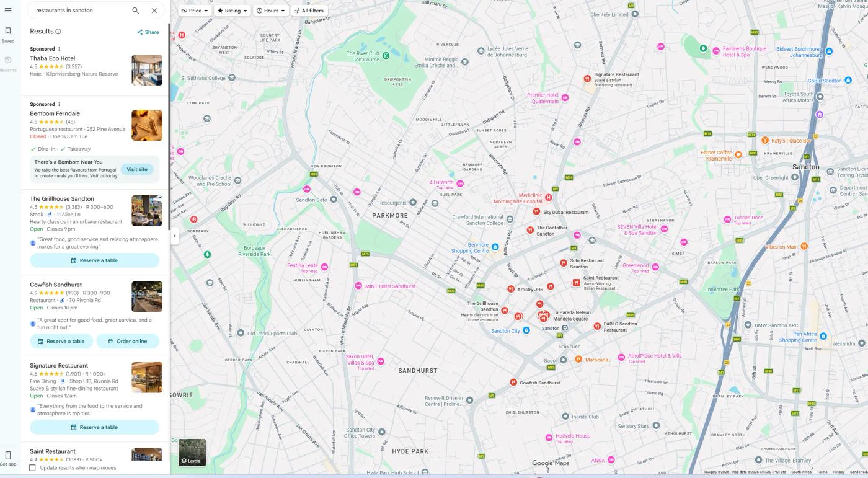The height and width of the screenshot is (478, 868).
Task: Open Cowfish Sandhurst photo thumbnail
Action: [x=147, y=296]
